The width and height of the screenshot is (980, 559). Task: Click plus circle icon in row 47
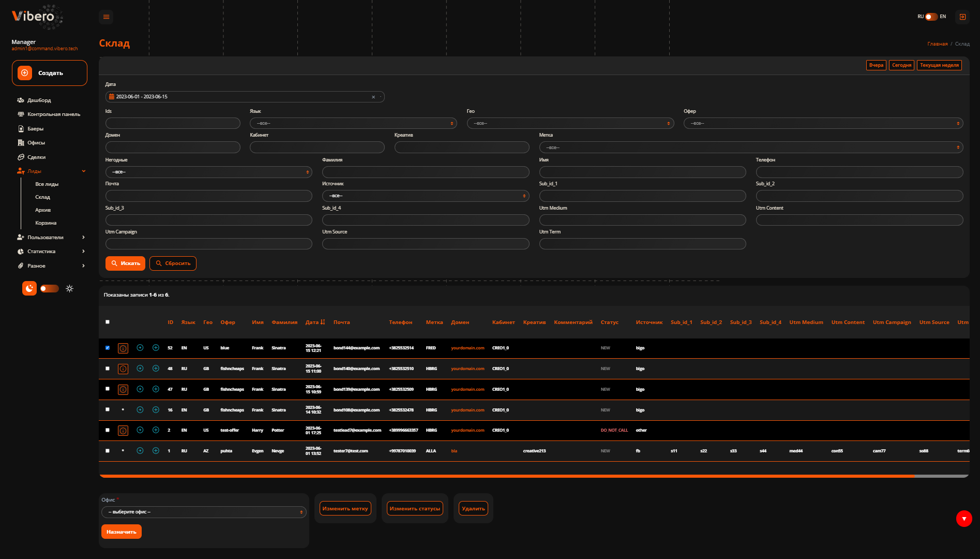(156, 389)
